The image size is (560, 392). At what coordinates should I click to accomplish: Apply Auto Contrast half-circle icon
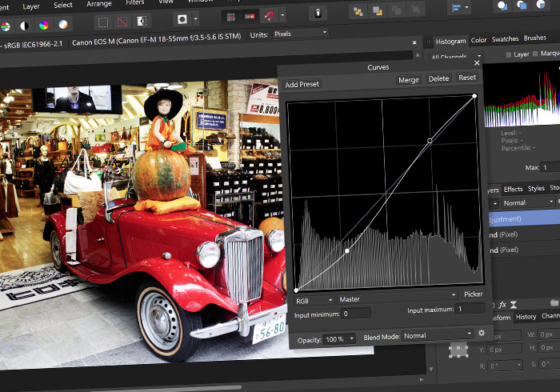(x=25, y=26)
